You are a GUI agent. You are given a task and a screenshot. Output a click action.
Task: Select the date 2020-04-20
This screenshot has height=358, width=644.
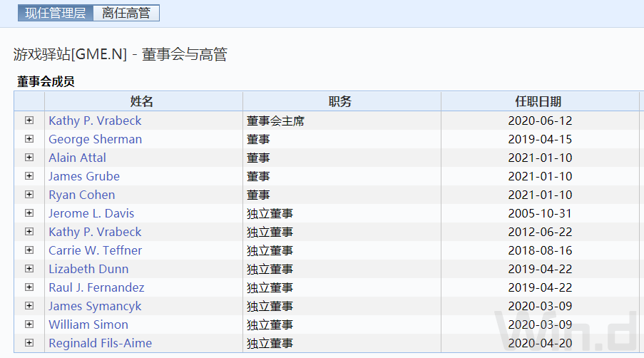tap(540, 343)
